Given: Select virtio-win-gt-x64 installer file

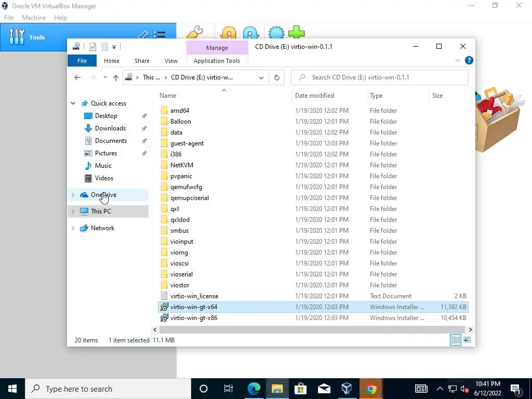Looking at the screenshot, I should [x=313, y=307].
